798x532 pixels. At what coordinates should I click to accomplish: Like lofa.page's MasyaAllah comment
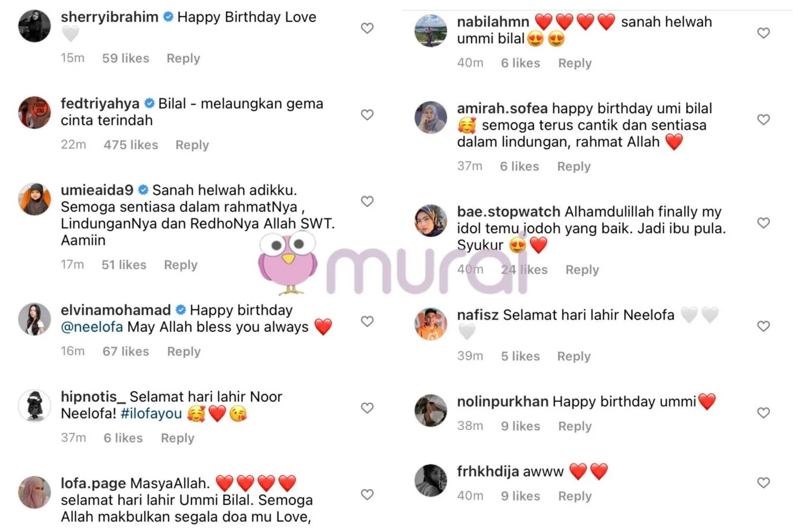tap(367, 495)
